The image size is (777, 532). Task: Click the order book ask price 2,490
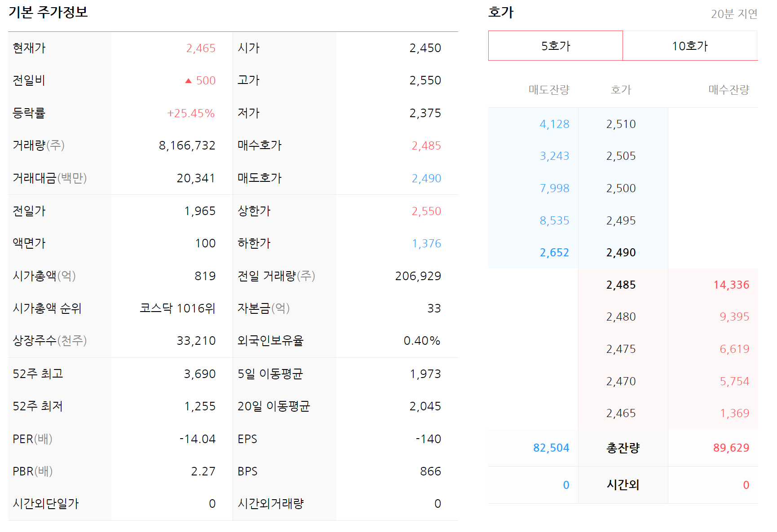pyautogui.click(x=621, y=253)
